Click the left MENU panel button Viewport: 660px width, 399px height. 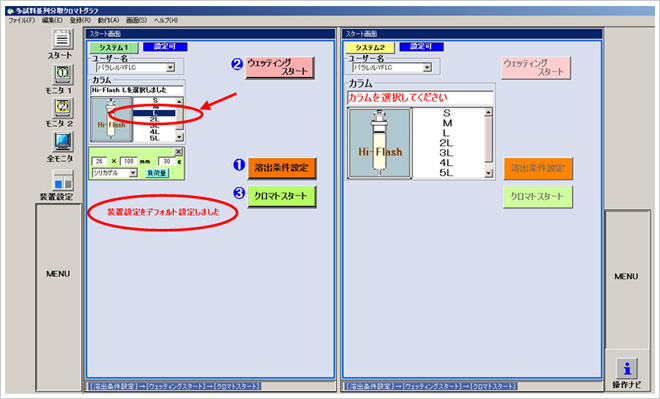pyautogui.click(x=58, y=297)
